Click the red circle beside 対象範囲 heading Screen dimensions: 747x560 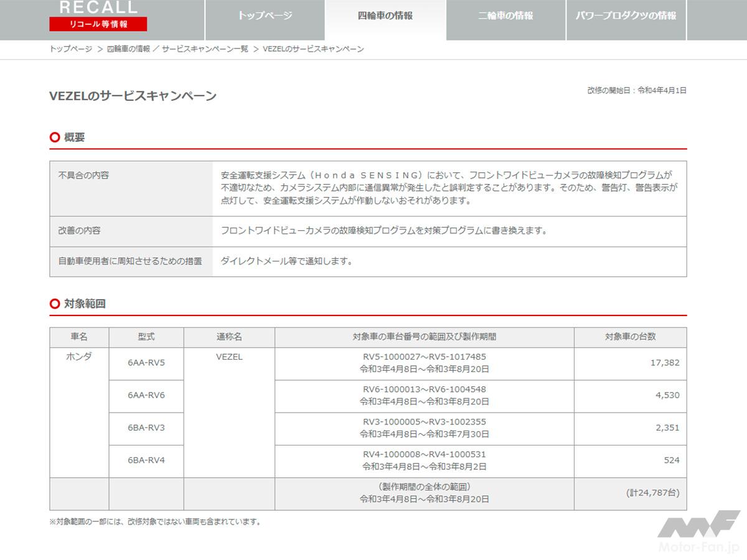(55, 304)
